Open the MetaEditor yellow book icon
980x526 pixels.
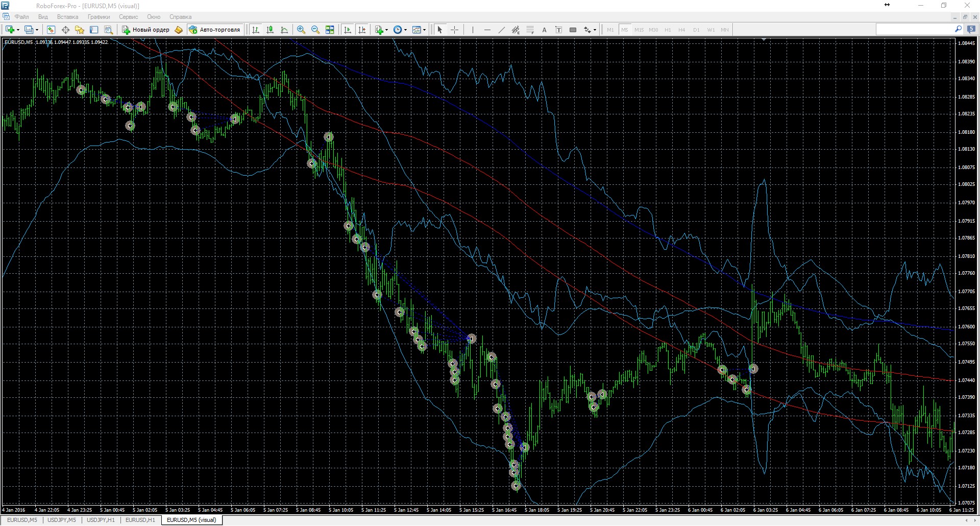(x=179, y=30)
